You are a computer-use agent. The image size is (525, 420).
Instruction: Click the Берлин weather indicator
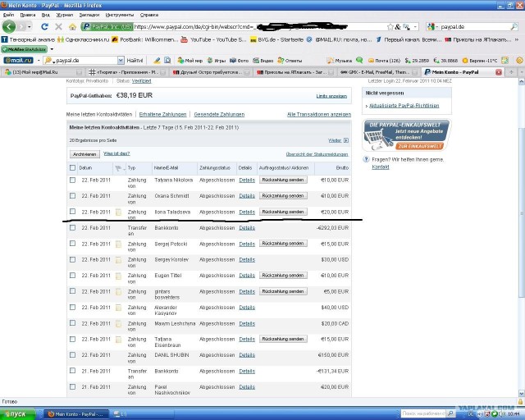[480, 60]
